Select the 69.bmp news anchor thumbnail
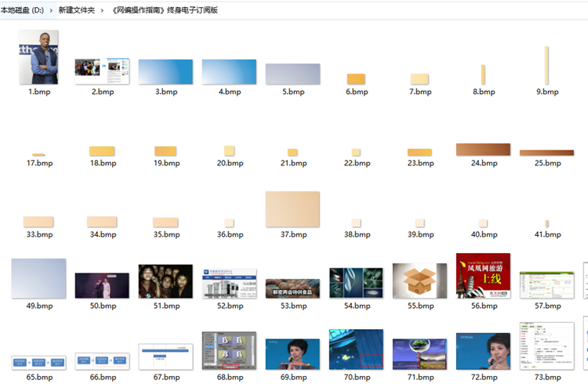The width and height of the screenshot is (588, 391). click(x=292, y=354)
